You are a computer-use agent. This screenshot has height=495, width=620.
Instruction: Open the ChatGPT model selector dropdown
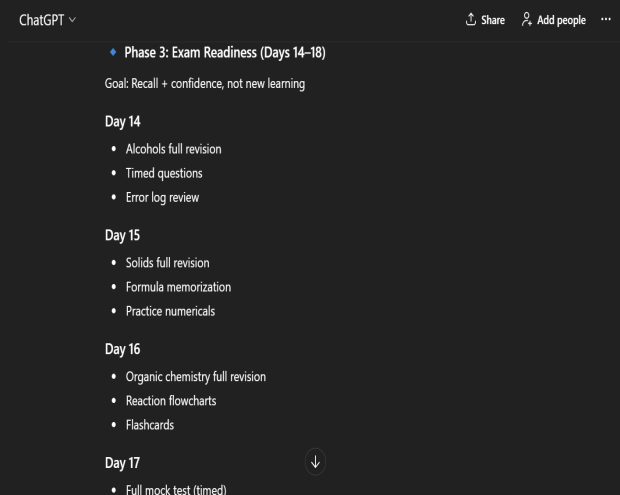(46, 20)
